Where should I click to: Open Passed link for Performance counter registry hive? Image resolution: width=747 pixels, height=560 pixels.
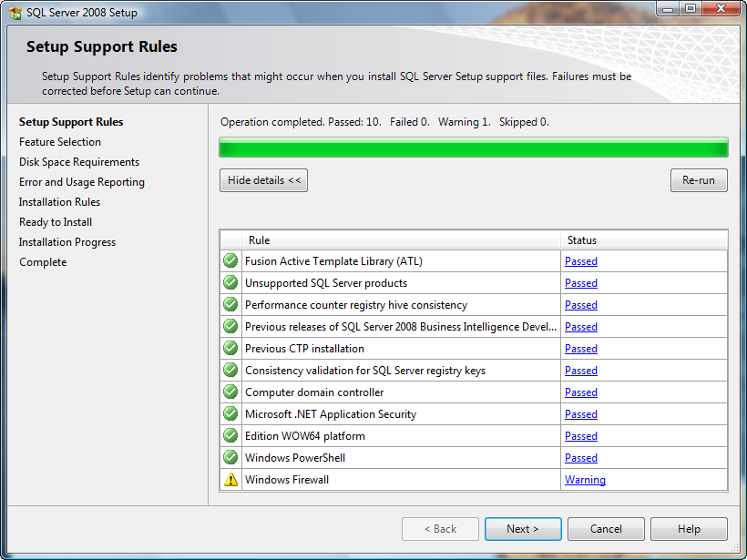pyautogui.click(x=580, y=305)
